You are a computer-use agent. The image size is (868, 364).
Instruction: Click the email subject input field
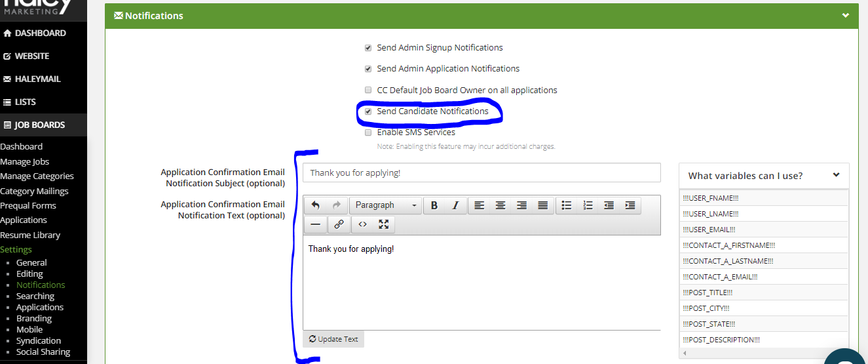[481, 172]
